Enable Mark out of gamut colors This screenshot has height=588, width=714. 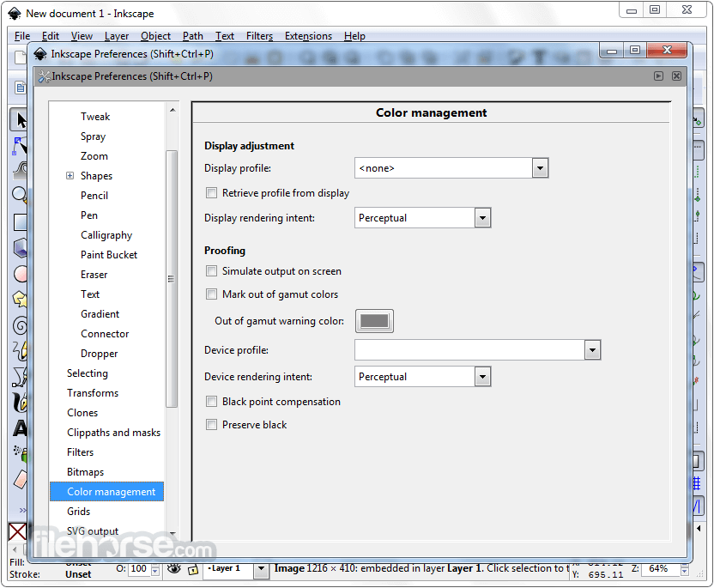coord(211,294)
